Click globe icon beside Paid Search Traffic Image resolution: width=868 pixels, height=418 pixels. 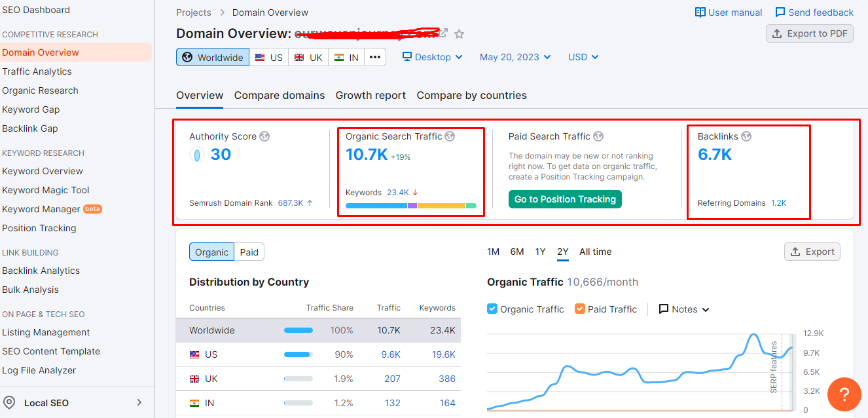click(598, 136)
